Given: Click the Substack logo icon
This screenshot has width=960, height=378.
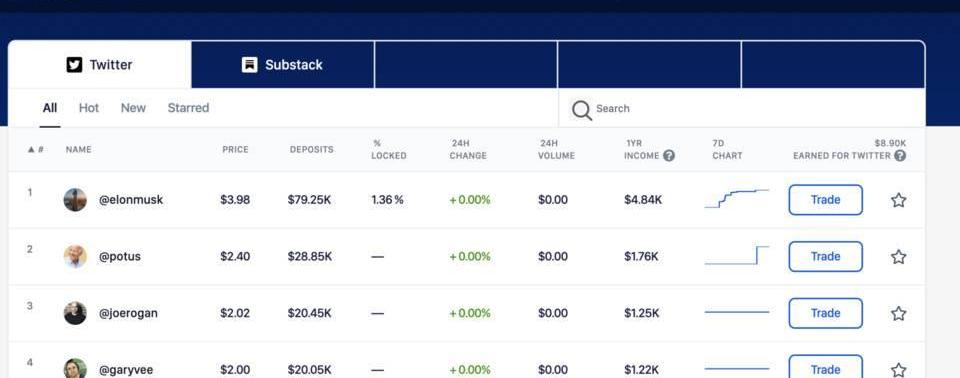Looking at the screenshot, I should point(250,65).
